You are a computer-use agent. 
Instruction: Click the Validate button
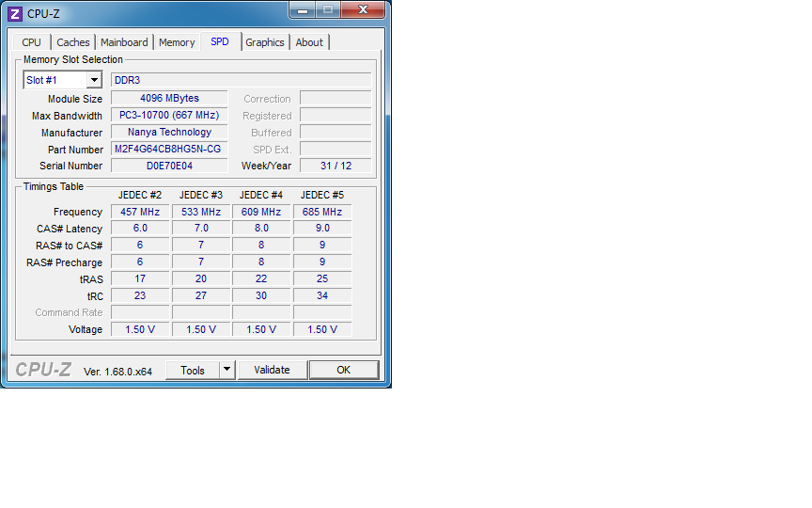272,370
